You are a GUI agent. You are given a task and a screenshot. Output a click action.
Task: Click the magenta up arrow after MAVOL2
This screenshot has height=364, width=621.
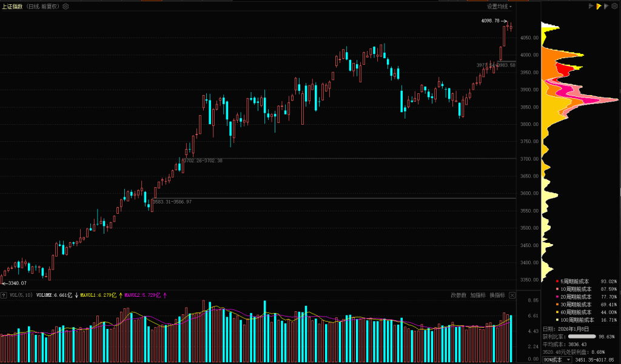tap(165, 296)
